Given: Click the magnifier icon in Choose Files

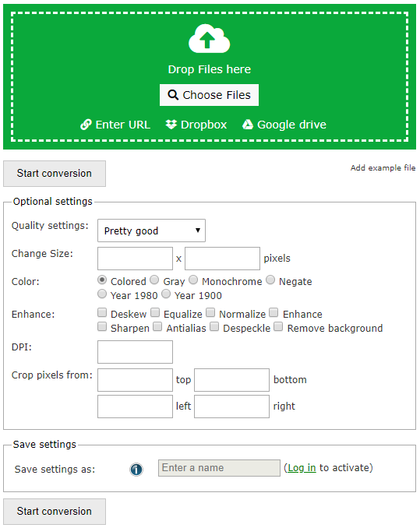Looking at the screenshot, I should click(173, 95).
